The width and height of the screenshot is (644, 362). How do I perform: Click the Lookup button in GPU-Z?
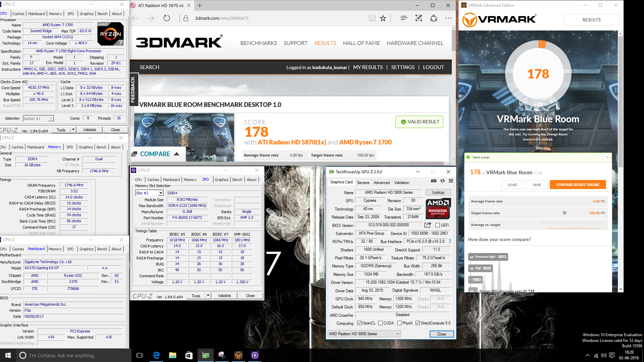(x=438, y=192)
